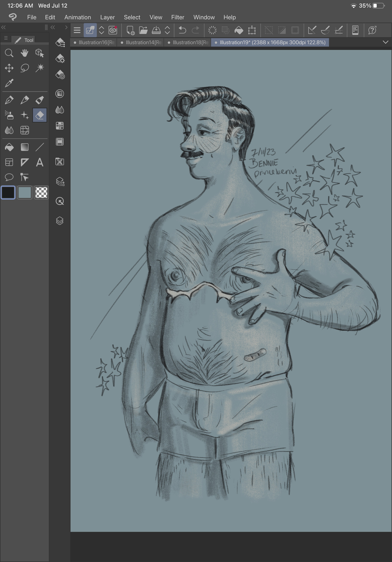This screenshot has width=392, height=562.
Task: Choose the Text tool
Action: 40,162
